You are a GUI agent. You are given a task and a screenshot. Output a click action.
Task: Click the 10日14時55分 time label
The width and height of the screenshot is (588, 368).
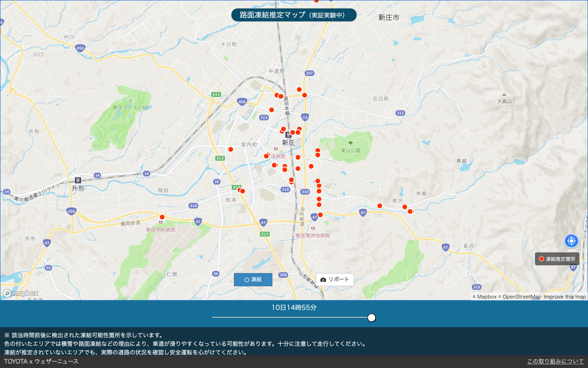(294, 308)
